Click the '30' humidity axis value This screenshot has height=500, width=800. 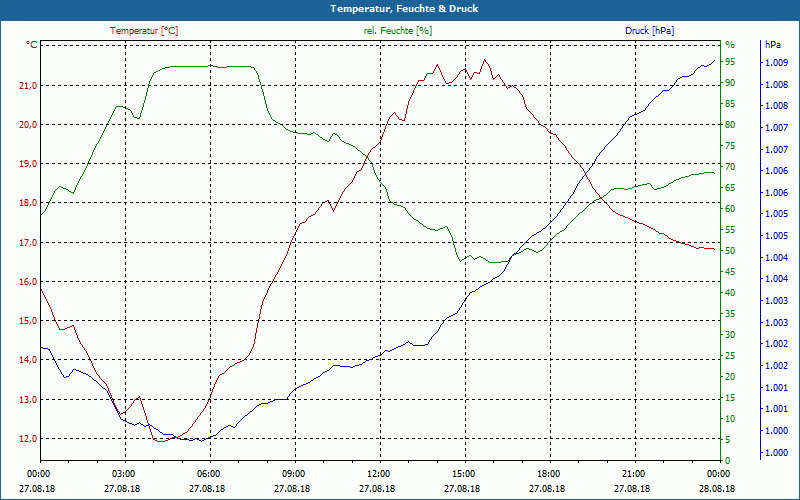730,335
